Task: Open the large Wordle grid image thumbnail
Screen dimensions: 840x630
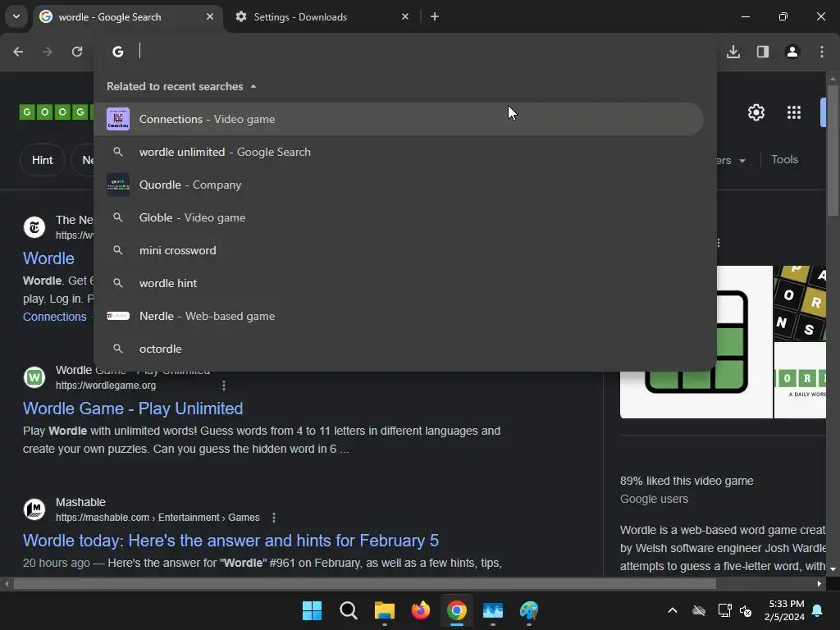Action: [696, 342]
